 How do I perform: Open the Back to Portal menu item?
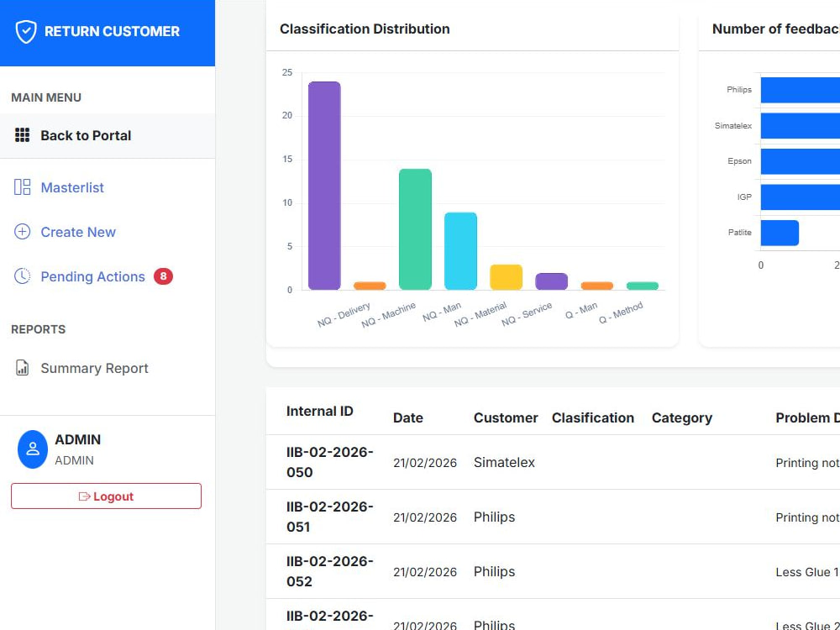point(108,135)
